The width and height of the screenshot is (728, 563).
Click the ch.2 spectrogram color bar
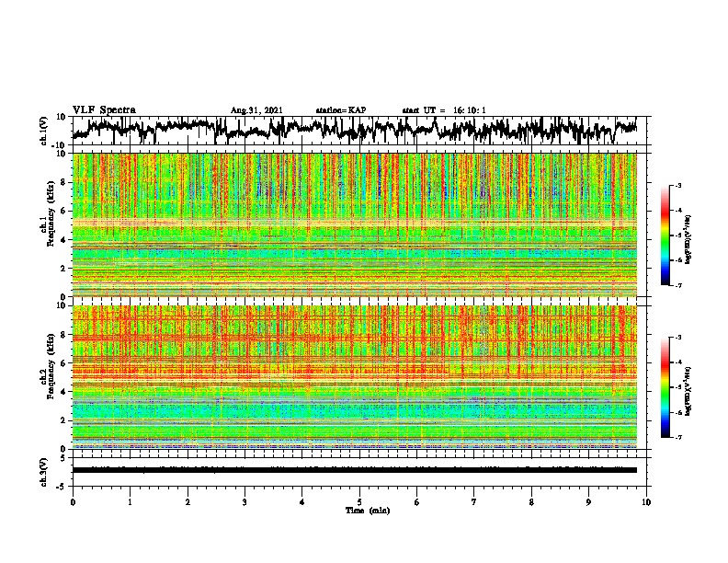(665, 387)
